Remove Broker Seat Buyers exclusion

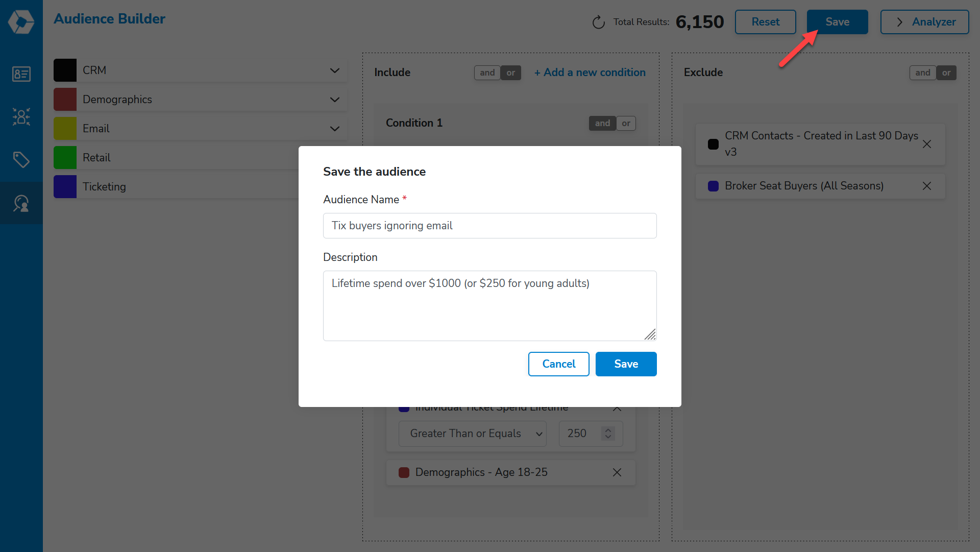pyautogui.click(x=927, y=186)
